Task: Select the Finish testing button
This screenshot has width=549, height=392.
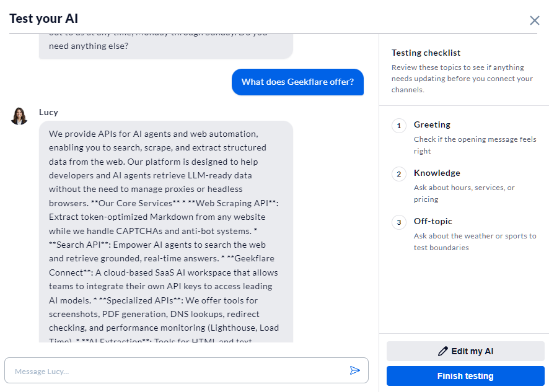Action: click(x=465, y=376)
